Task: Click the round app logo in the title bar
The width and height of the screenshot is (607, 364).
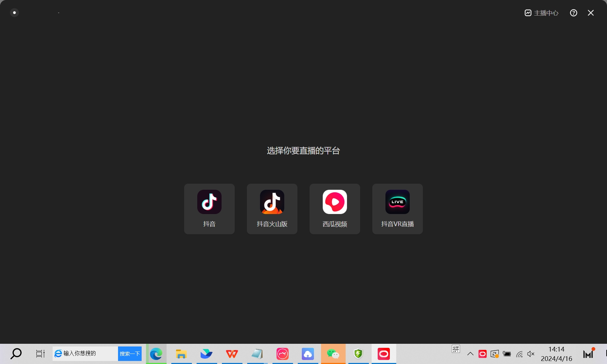Action: (x=14, y=12)
